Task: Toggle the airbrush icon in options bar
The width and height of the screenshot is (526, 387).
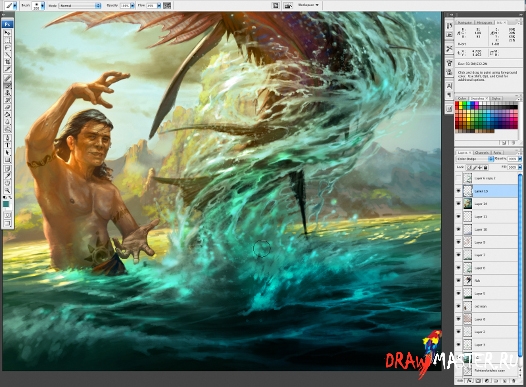Action: click(x=167, y=5)
